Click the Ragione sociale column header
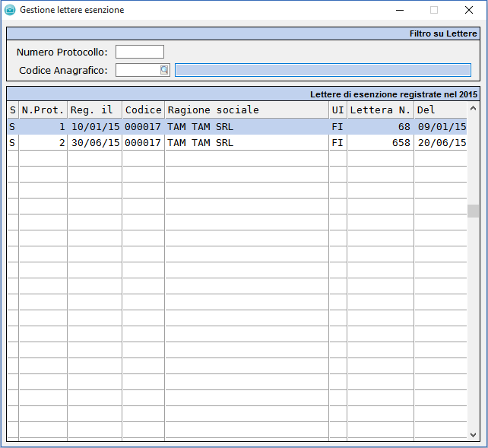 tap(246, 110)
